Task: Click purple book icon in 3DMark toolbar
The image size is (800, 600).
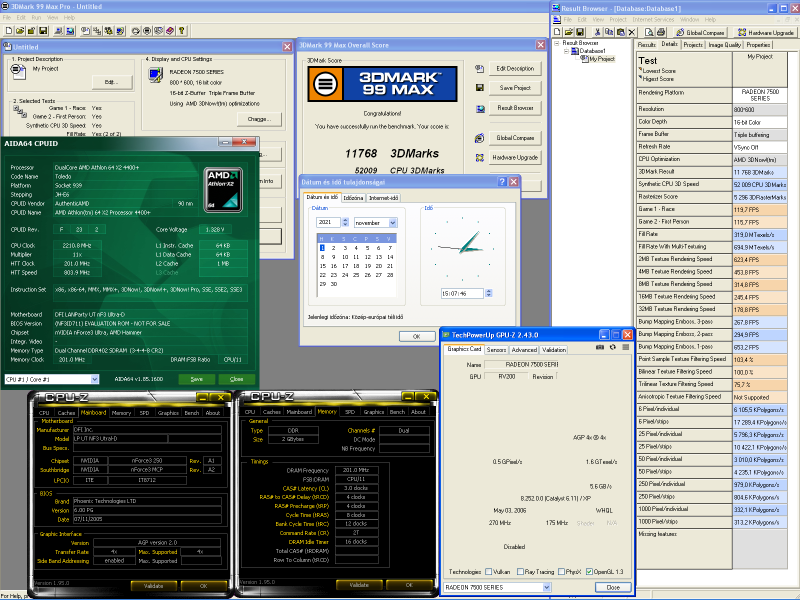Action: [x=170, y=31]
